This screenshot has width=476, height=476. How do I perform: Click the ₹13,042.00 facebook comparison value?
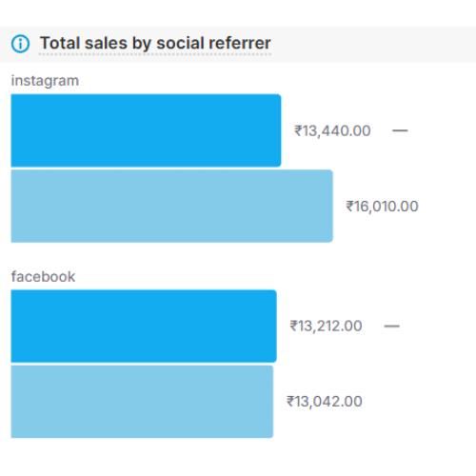pos(325,402)
